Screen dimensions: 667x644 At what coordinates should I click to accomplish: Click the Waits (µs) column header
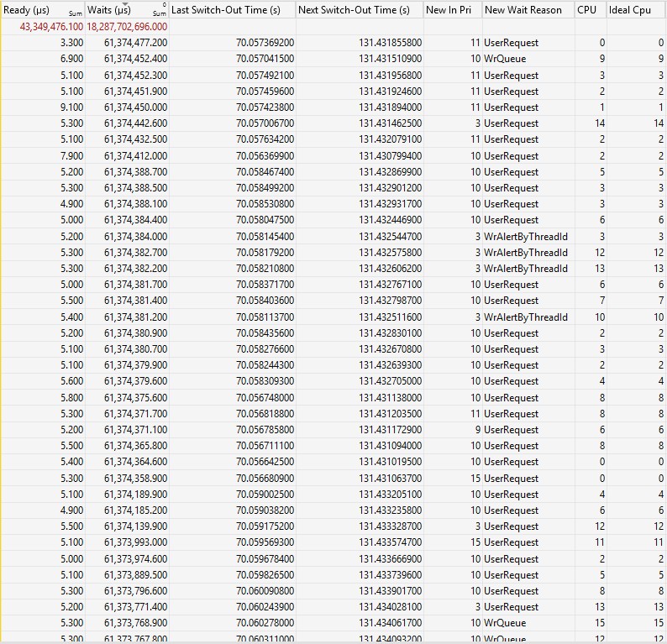pos(127,10)
